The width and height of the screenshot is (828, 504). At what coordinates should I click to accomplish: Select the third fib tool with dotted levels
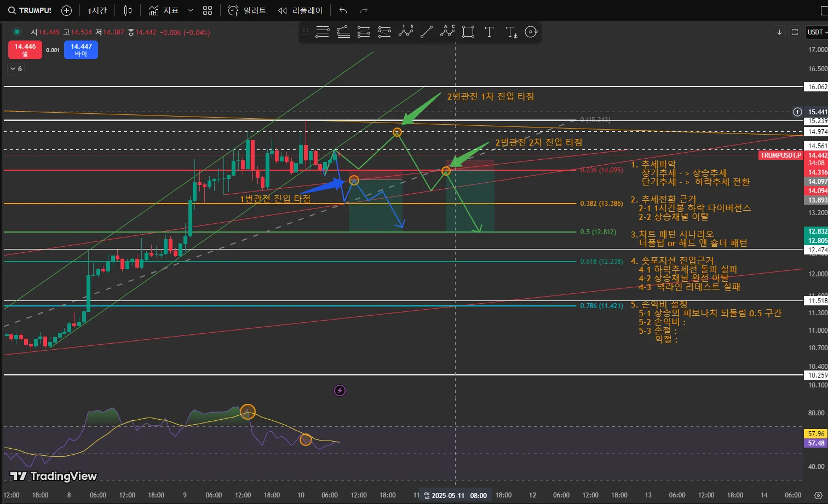pyautogui.click(x=364, y=32)
